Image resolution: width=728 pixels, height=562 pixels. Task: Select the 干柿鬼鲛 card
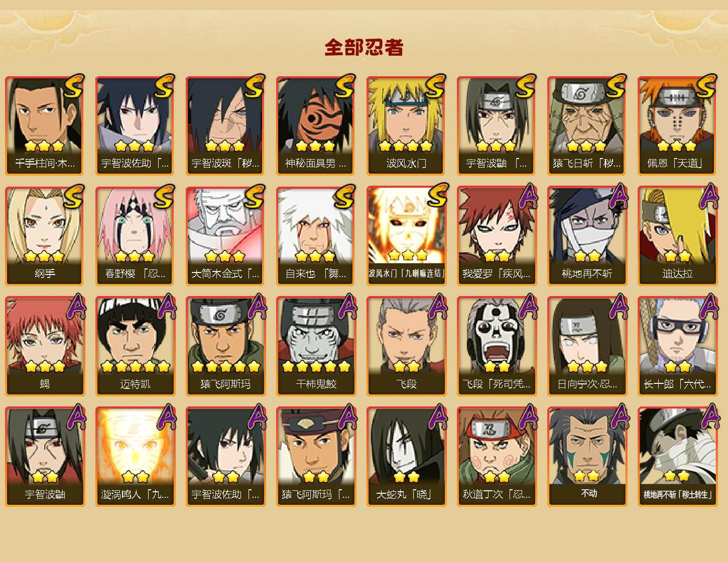(316, 346)
